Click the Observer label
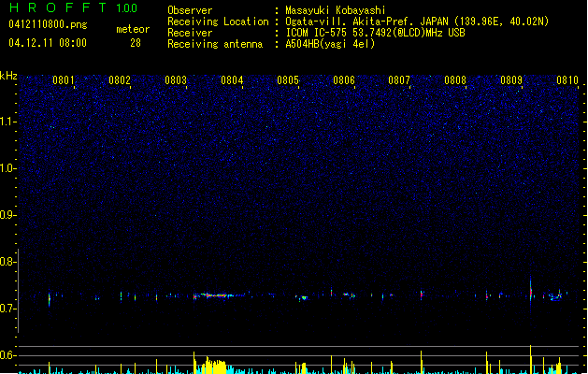Viewport: 588px width, 374px height. 190,10
